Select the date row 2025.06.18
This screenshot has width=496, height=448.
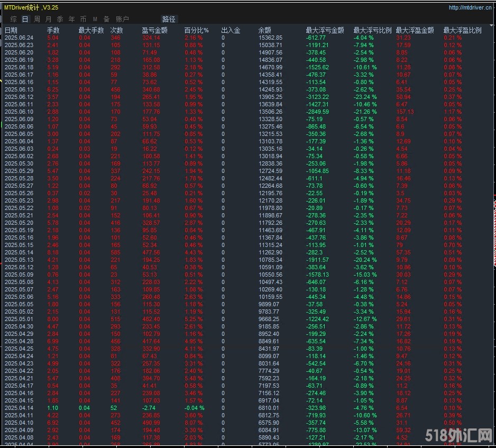click(x=19, y=67)
